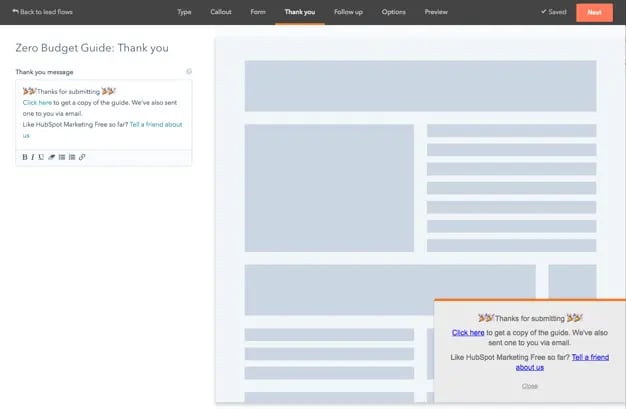Go to the Form tab
This screenshot has width=626, height=409.
click(x=258, y=12)
